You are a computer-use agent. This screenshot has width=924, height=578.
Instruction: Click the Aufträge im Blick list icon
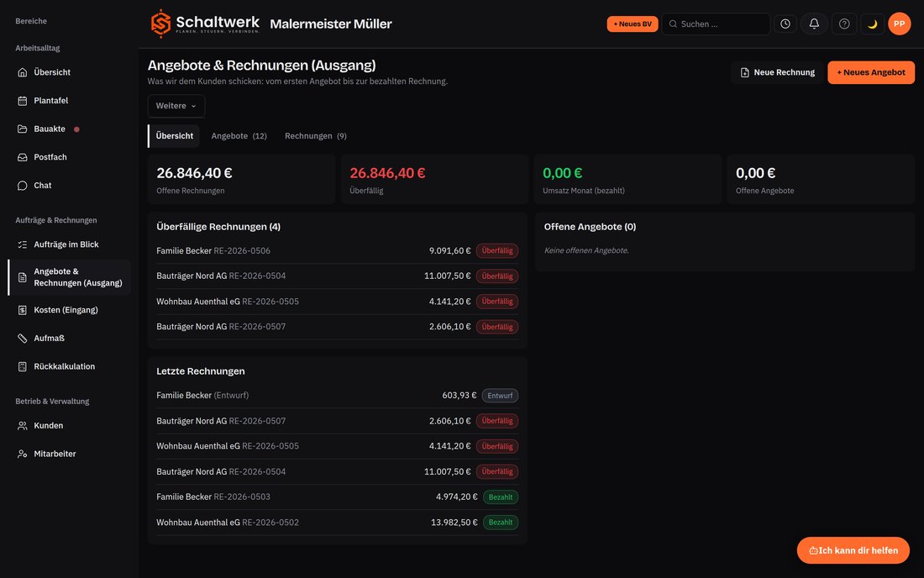click(23, 244)
